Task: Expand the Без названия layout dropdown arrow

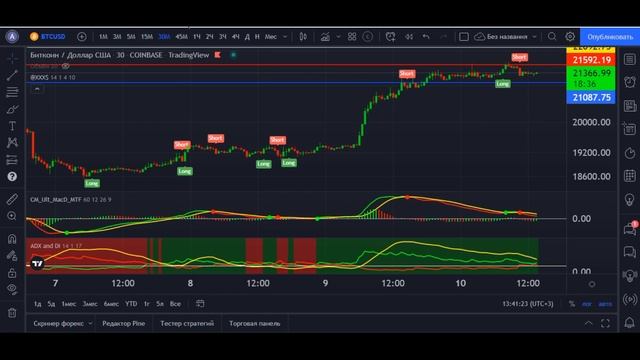Action: [x=534, y=37]
